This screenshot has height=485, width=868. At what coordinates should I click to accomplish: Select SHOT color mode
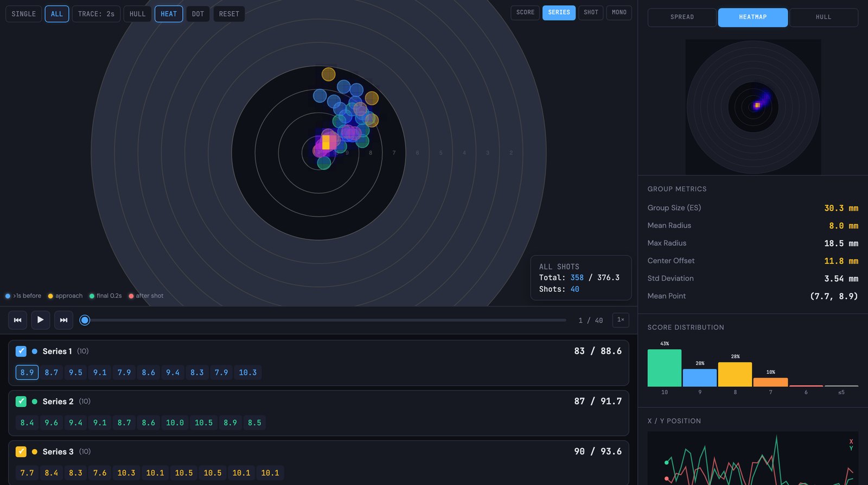click(591, 12)
